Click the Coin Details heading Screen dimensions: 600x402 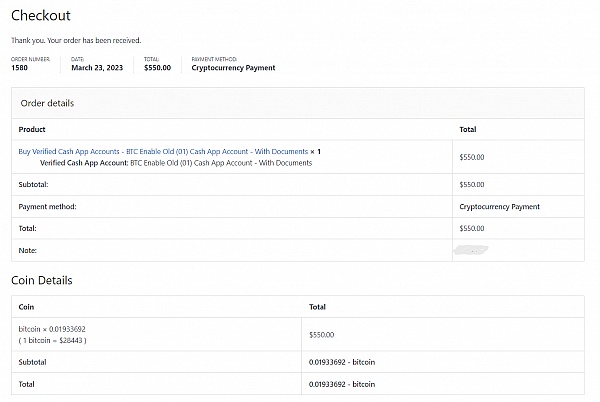coord(42,280)
